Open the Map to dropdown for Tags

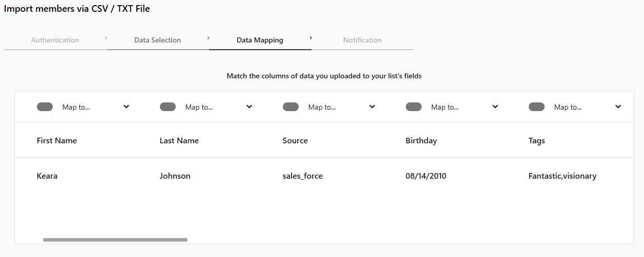[588, 107]
